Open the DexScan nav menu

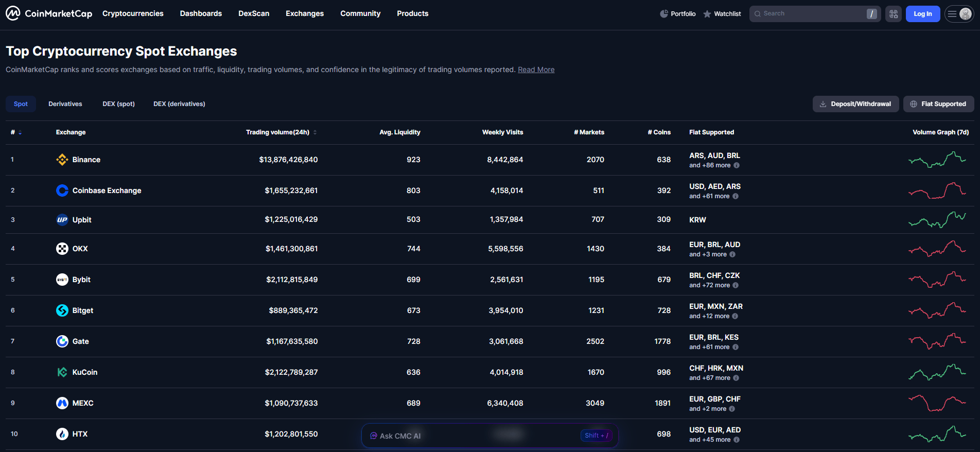(x=254, y=13)
